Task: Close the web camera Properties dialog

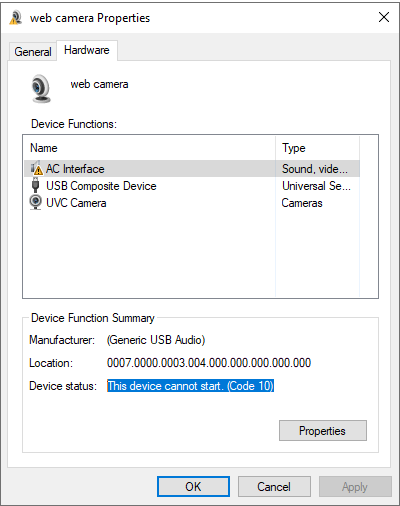Action: pyautogui.click(x=384, y=17)
